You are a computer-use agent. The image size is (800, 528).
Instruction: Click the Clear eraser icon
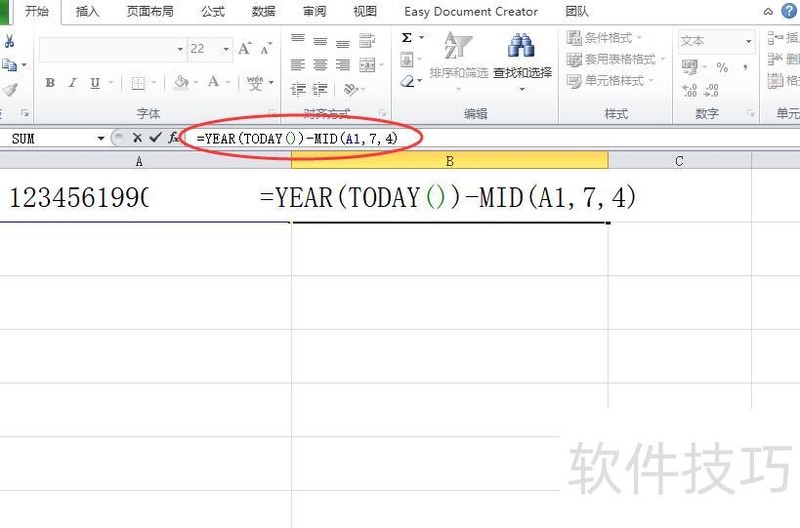click(407, 81)
